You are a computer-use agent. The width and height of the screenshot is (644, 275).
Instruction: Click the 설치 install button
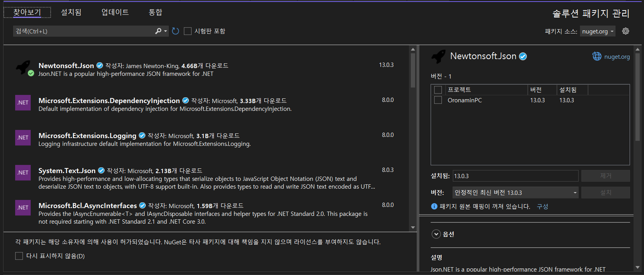[606, 193]
